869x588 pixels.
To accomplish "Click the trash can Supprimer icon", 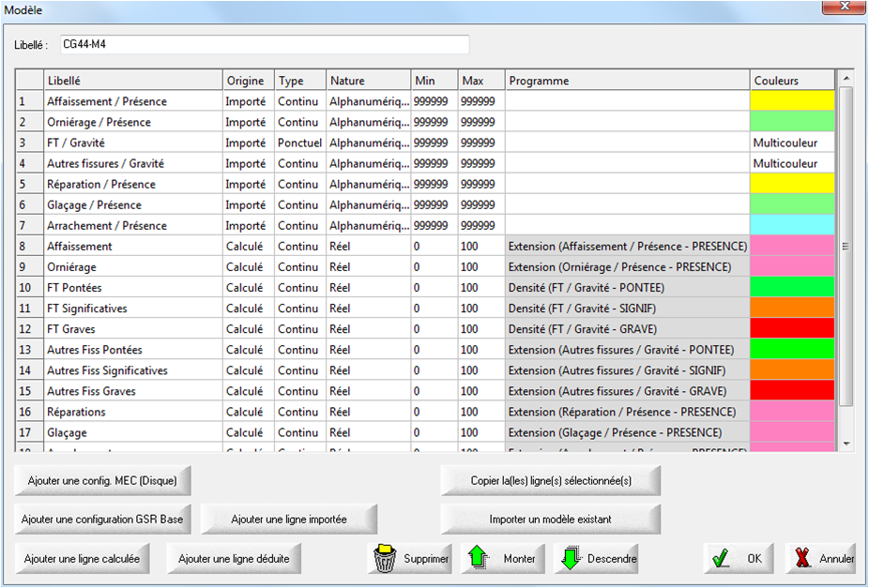I will [386, 558].
